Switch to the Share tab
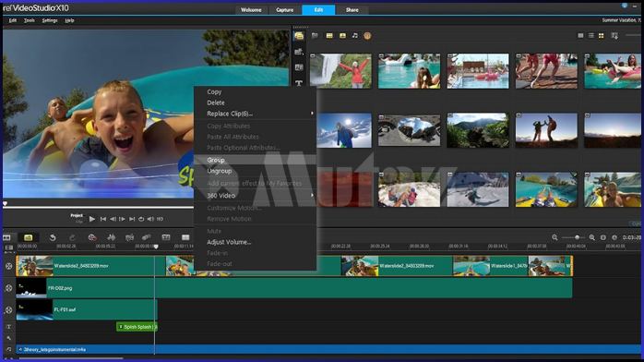The height and width of the screenshot is (362, 644). [352, 10]
